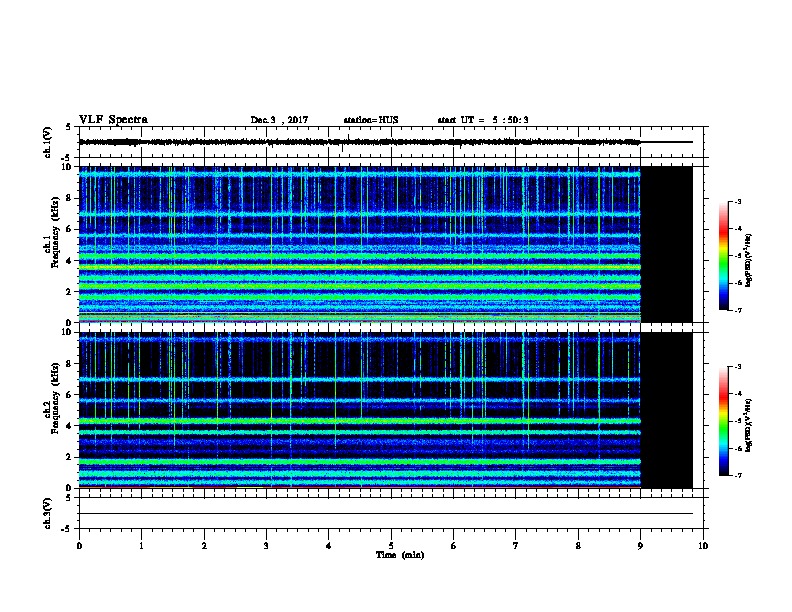Click the ch.2 spectrogram color scale bar
Viewport: 792px width, 612px height.
tap(723, 421)
